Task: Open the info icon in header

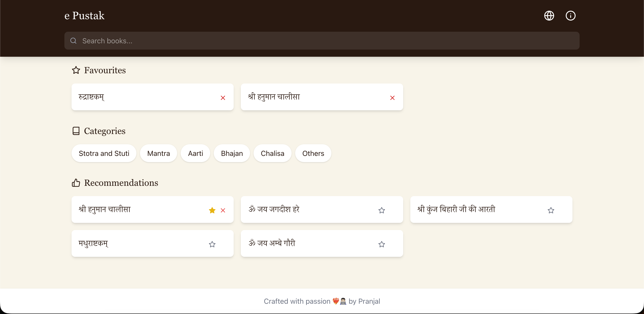Action: tap(570, 16)
